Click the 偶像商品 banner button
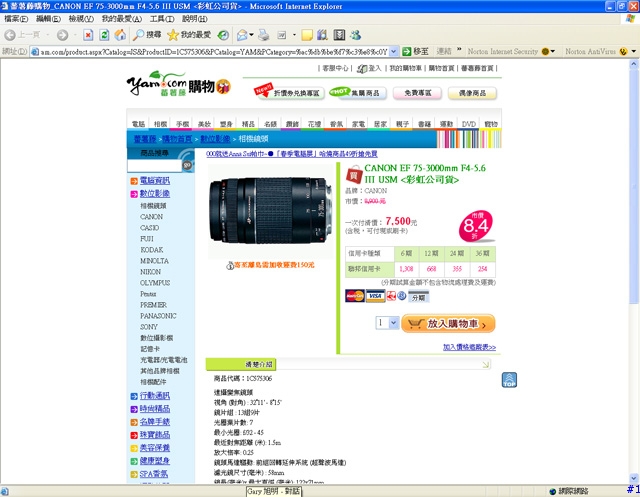This screenshot has height=497, width=640. pos(472,93)
